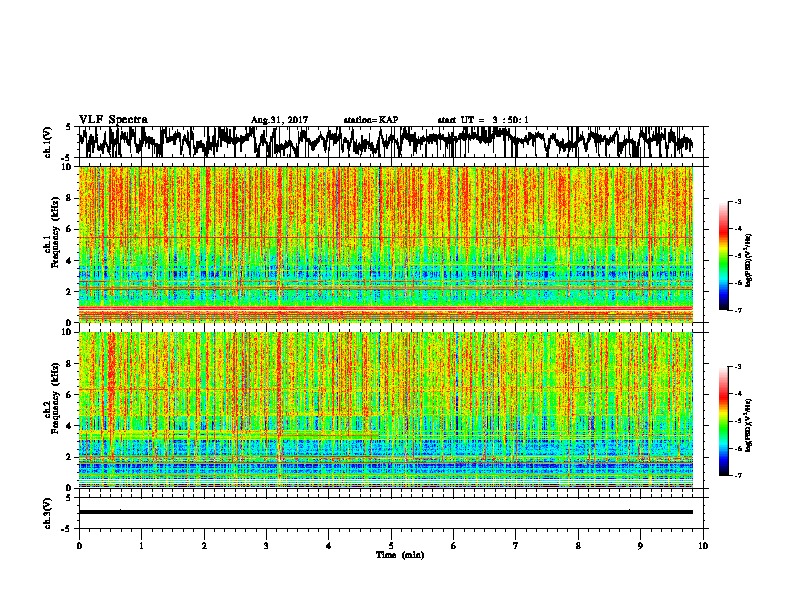Screen dimensions: 792x612
Task: Click the bright red band near 1 kHz in ch.1
Action: point(386,308)
